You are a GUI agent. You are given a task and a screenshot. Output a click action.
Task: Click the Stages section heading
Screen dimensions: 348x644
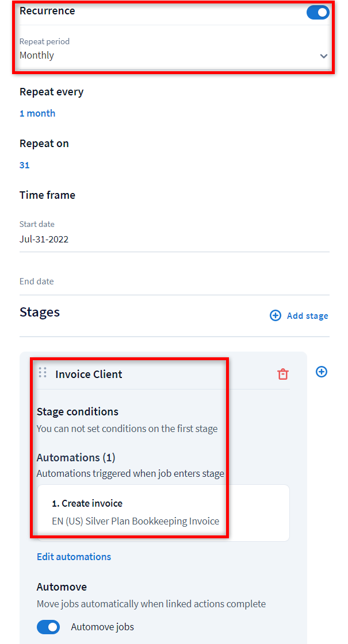click(x=40, y=312)
